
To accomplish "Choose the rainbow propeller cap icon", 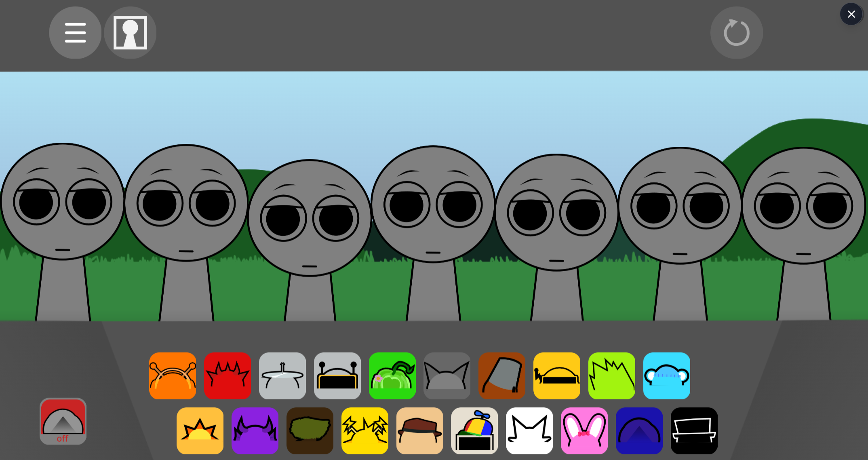I will coord(474,430).
